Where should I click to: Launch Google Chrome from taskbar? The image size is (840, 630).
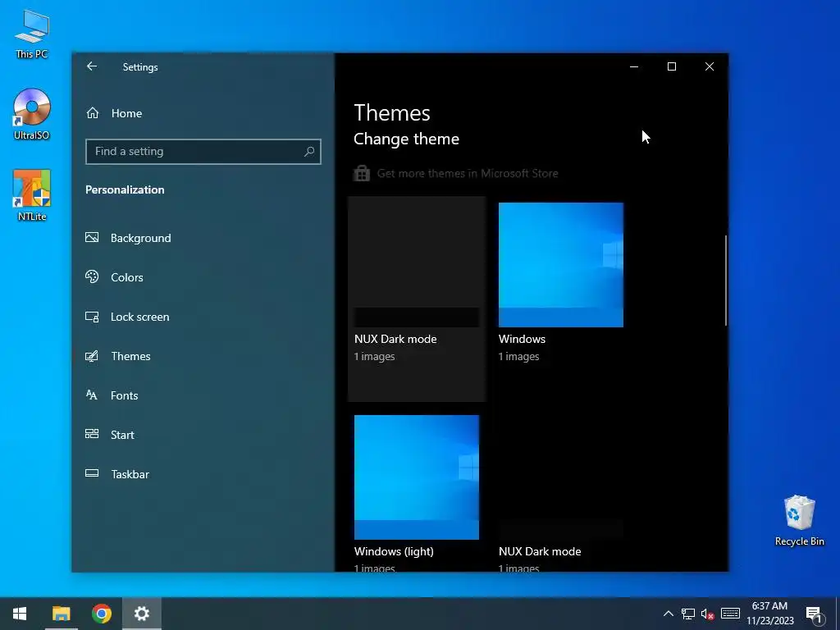tap(101, 614)
